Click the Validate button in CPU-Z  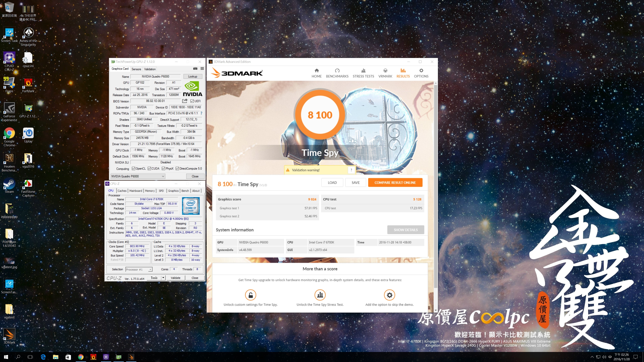pyautogui.click(x=175, y=278)
